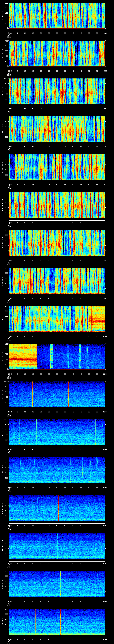
Task: Click the 11:14:00 start time label
Action: (9, 525)
